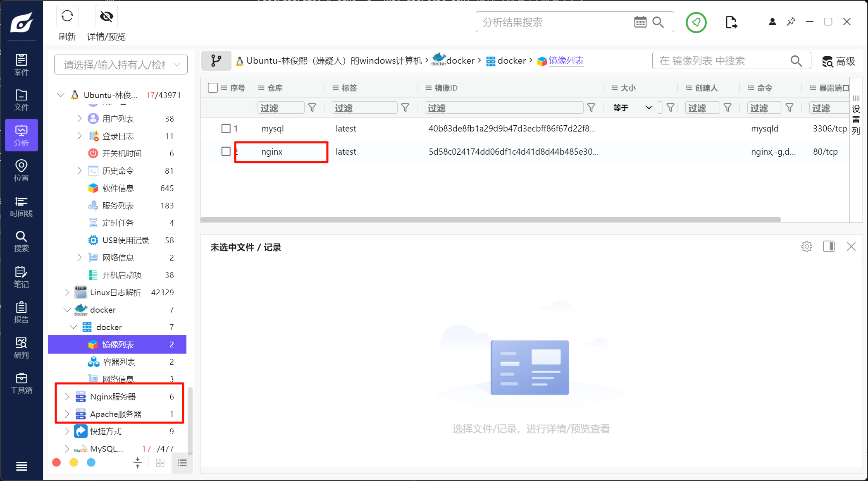Open the 持有人 selection dropdown
The width and height of the screenshot is (868, 481).
[121, 65]
